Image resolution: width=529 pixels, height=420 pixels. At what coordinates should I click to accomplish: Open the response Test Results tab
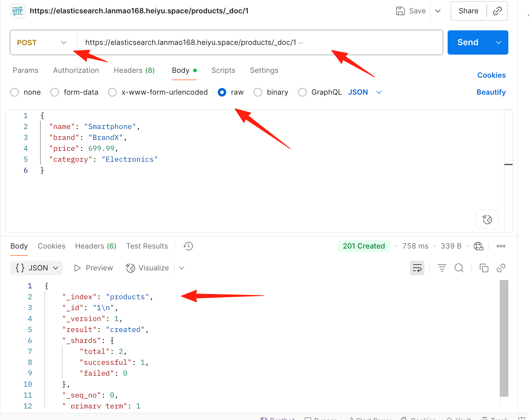(x=147, y=246)
